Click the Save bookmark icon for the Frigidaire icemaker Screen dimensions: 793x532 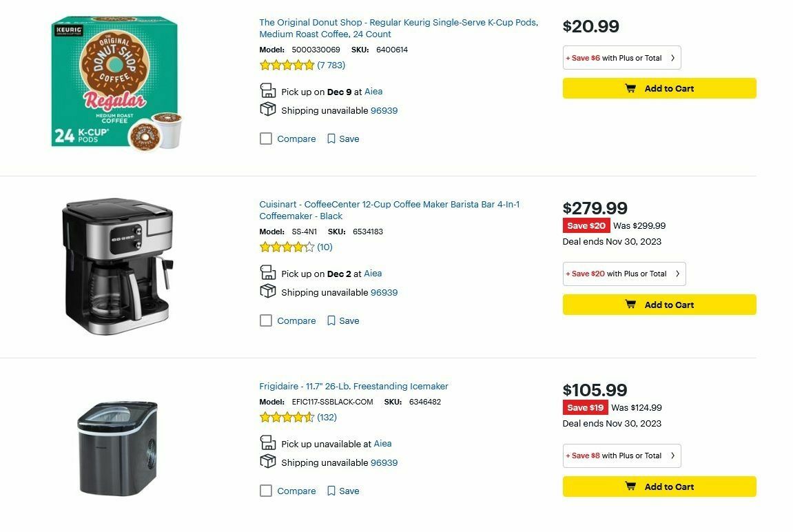pyautogui.click(x=332, y=491)
